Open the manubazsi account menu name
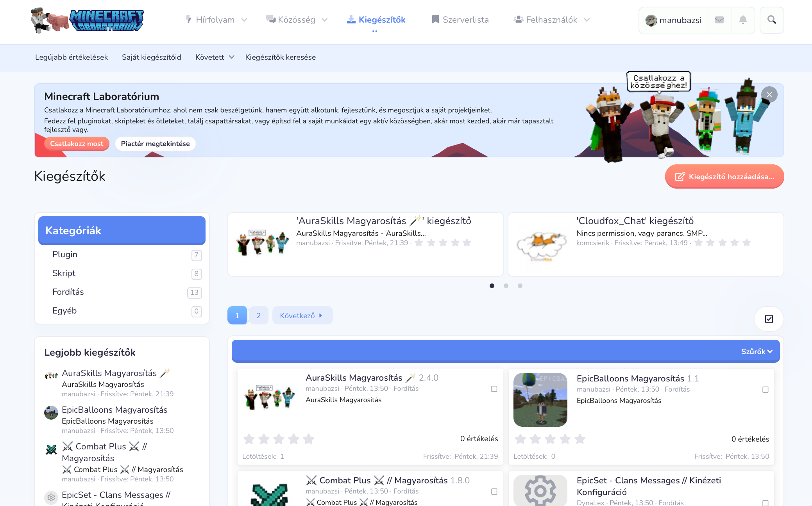This screenshot has height=506, width=812. (681, 20)
